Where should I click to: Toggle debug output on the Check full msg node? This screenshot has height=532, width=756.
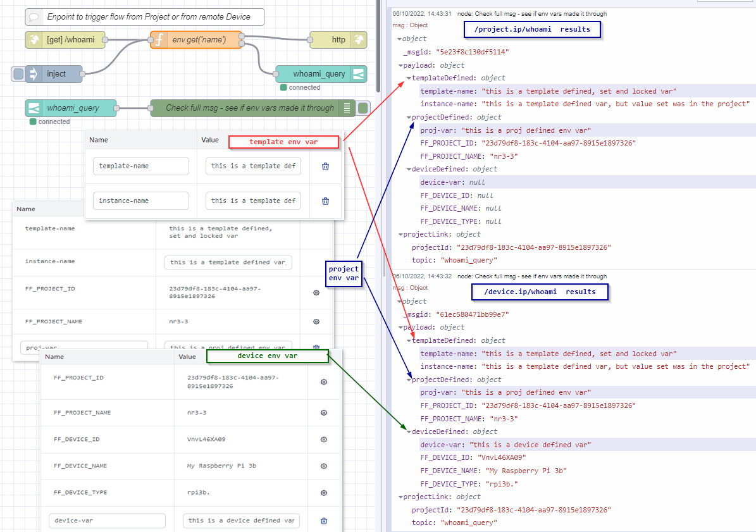pyautogui.click(x=362, y=108)
